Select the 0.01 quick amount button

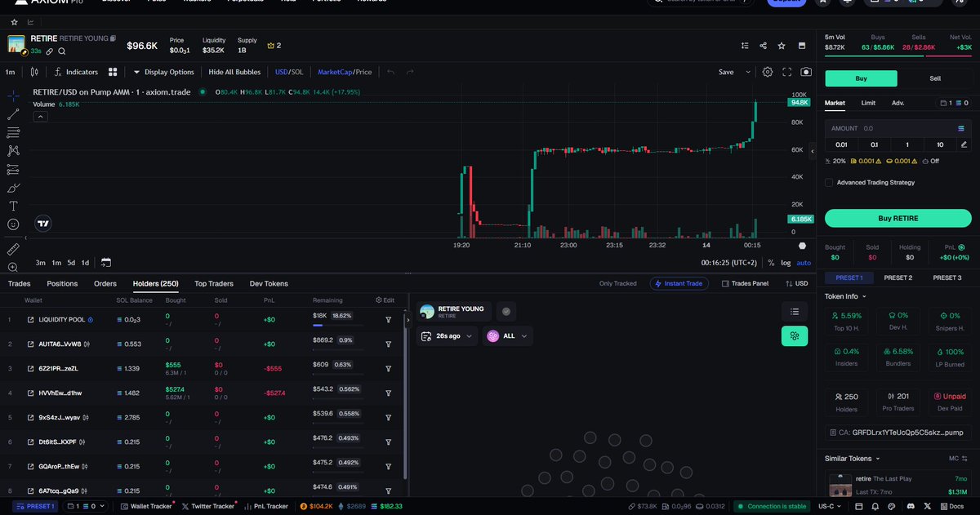click(842, 144)
